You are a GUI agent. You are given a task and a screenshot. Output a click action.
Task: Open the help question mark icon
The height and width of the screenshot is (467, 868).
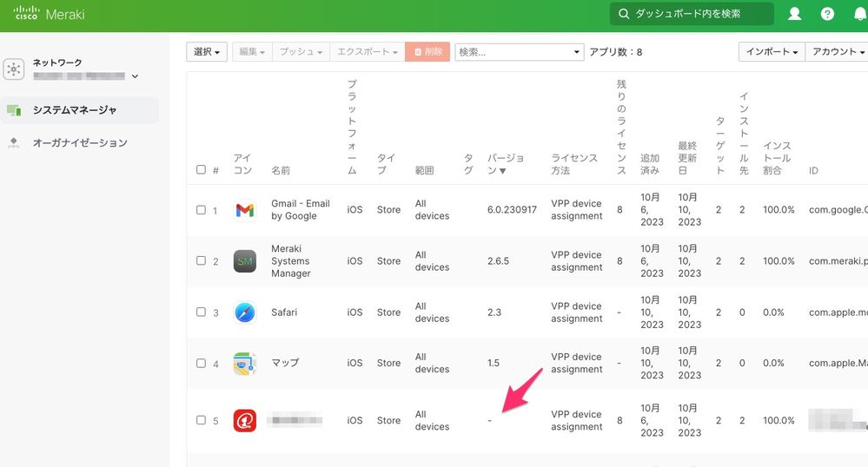click(827, 14)
